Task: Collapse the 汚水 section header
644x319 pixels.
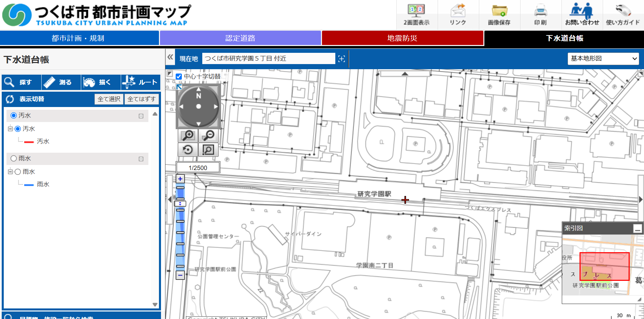Action: tap(141, 116)
